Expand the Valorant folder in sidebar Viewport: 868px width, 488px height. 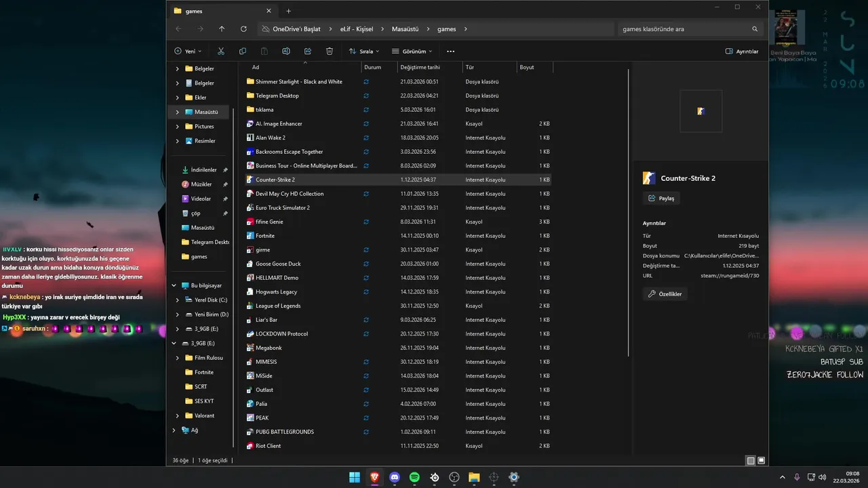(178, 415)
